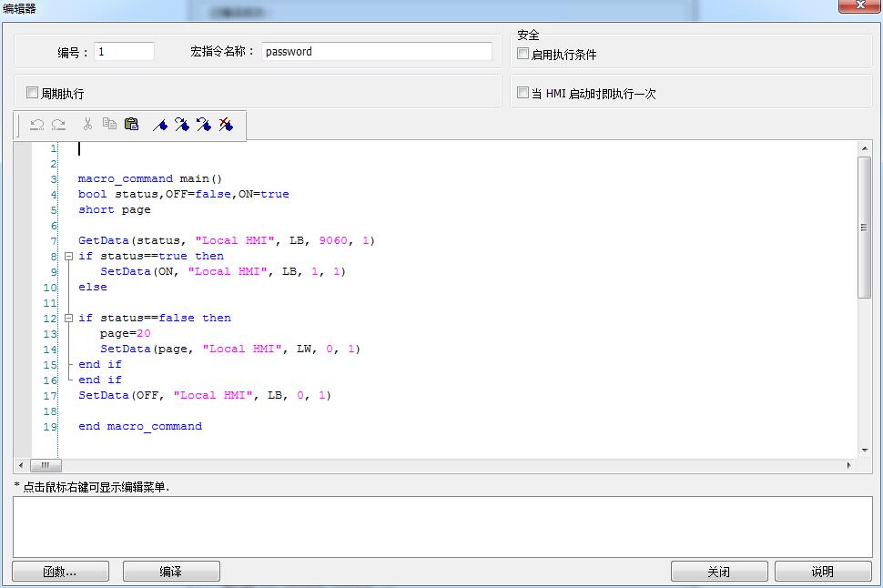Click the Cut scissors icon
The width and height of the screenshot is (883, 588).
(x=87, y=125)
